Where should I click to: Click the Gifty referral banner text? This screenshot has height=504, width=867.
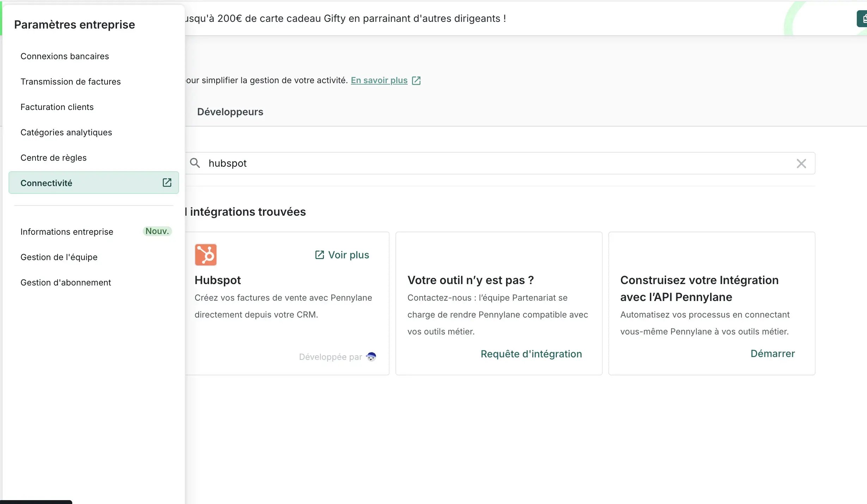click(345, 18)
